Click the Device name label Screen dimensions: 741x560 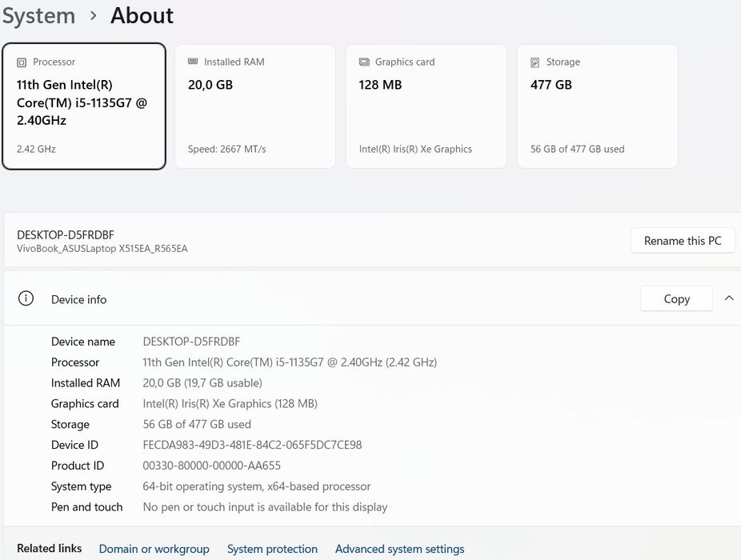(83, 342)
